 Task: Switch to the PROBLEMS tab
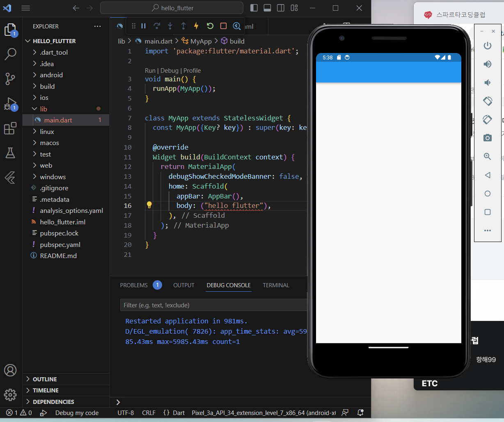(134, 285)
